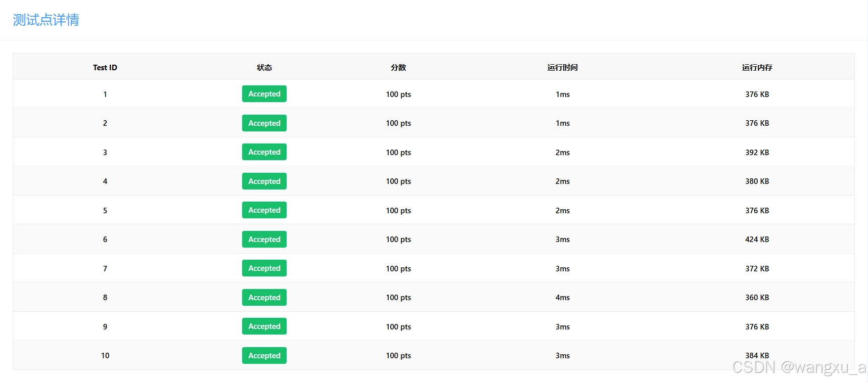Screen dimensions: 868x382
Task: Click the 424 KB memory value
Action: [x=757, y=240]
